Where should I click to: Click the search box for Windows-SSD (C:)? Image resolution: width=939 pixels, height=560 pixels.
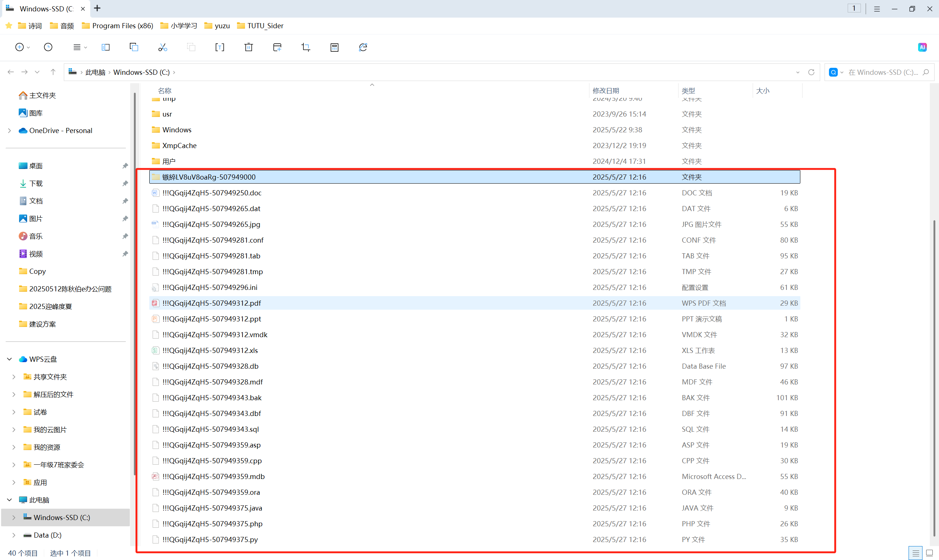click(x=883, y=72)
